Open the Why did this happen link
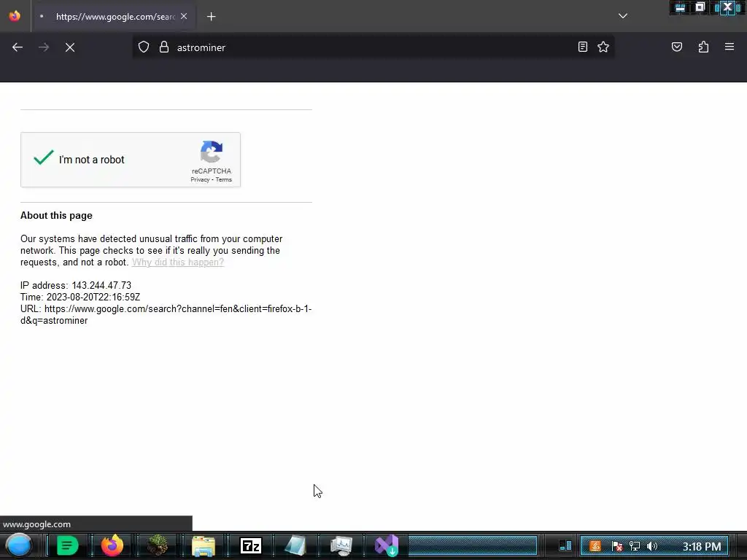The width and height of the screenshot is (747, 560). (x=178, y=262)
